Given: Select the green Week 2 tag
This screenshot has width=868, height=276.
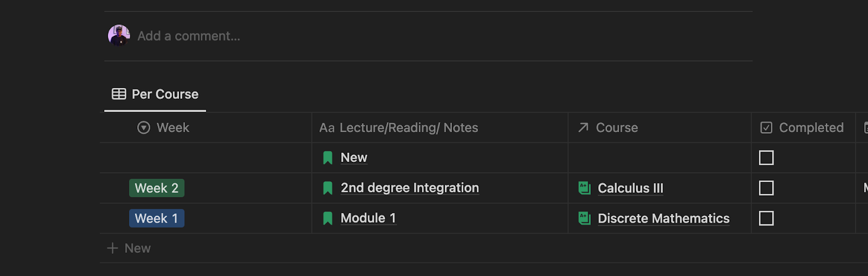Looking at the screenshot, I should (x=157, y=188).
